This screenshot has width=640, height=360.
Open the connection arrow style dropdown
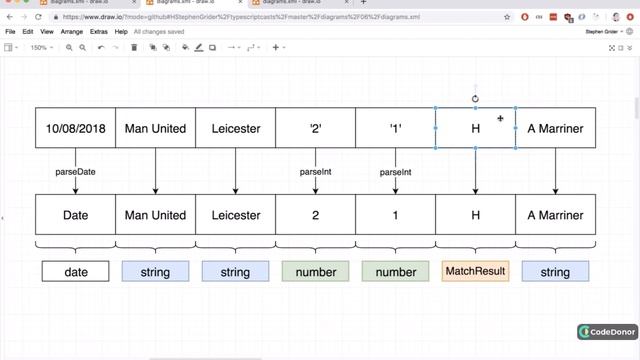(234, 48)
